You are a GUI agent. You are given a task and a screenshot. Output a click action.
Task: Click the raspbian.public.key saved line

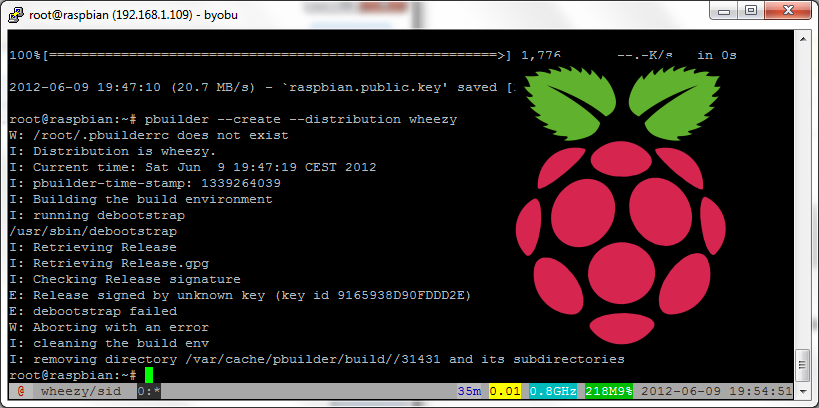(x=261, y=88)
